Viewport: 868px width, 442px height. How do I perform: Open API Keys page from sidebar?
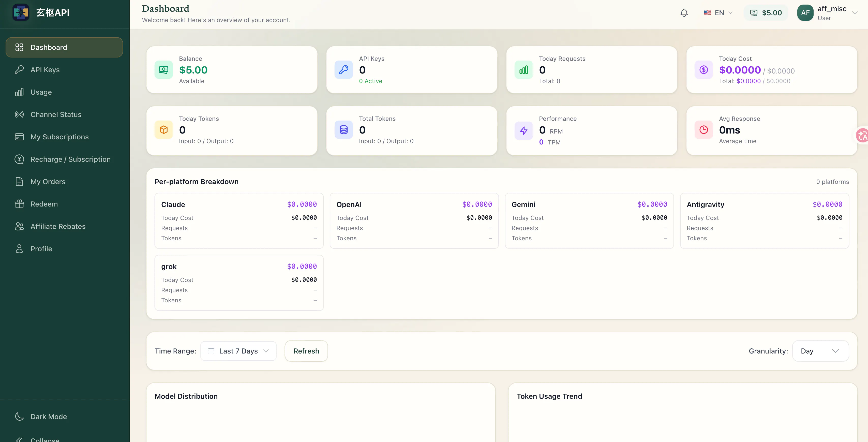64,70
